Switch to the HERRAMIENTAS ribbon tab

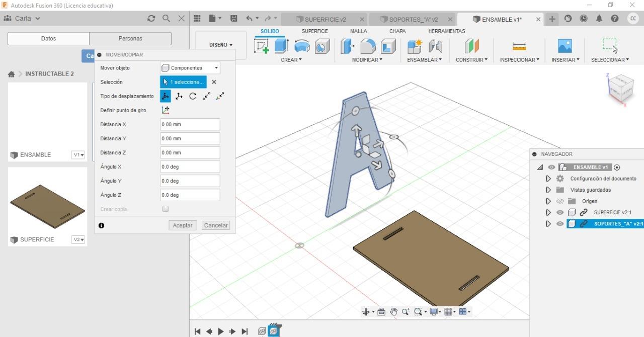coord(447,31)
